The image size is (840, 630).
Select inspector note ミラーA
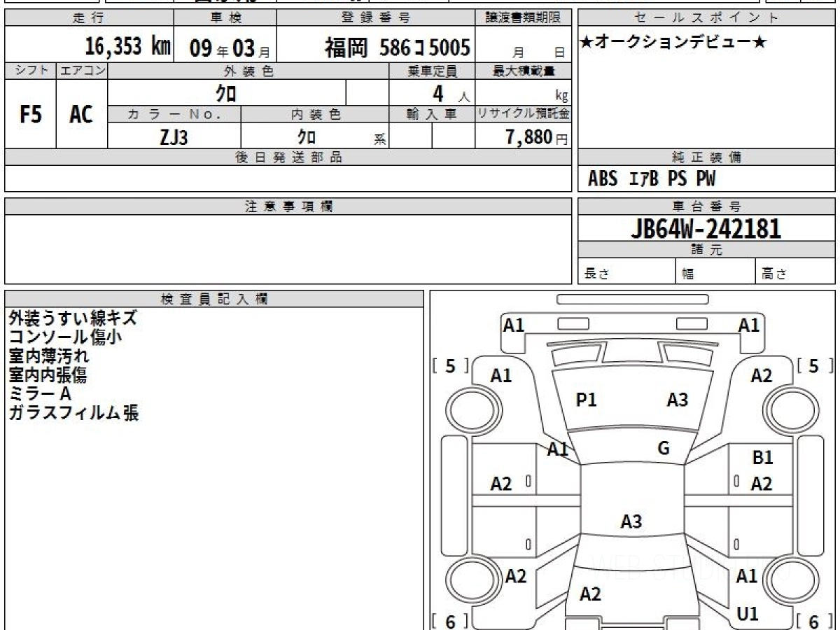click(x=40, y=393)
